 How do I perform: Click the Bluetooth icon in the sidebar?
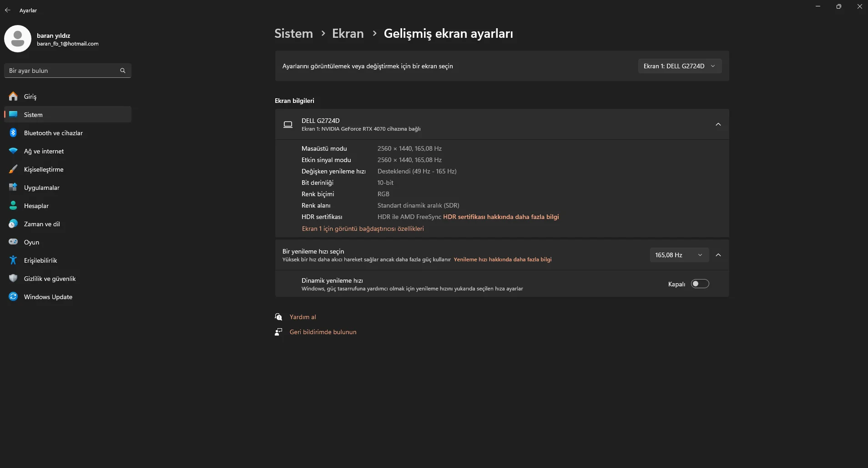(x=13, y=132)
